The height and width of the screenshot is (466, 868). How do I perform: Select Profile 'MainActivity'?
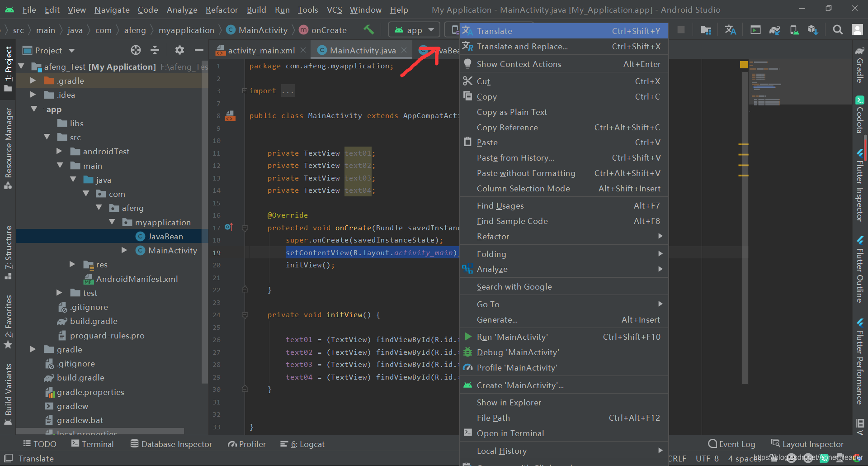click(x=564, y=367)
